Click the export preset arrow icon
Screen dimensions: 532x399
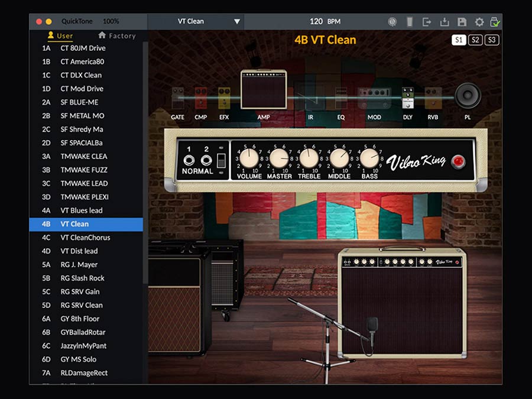pyautogui.click(x=427, y=22)
